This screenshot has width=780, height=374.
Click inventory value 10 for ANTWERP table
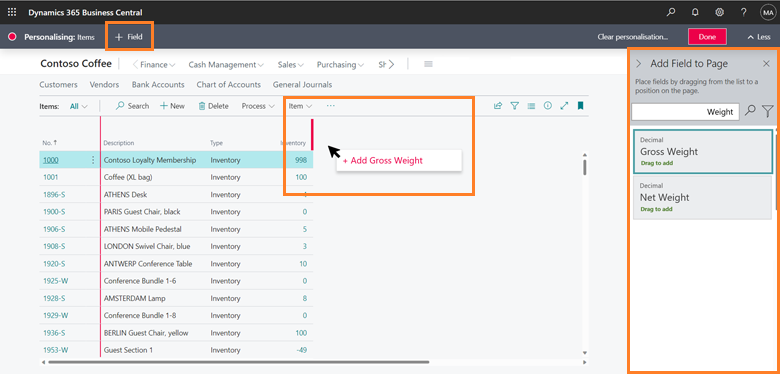tap(303, 264)
